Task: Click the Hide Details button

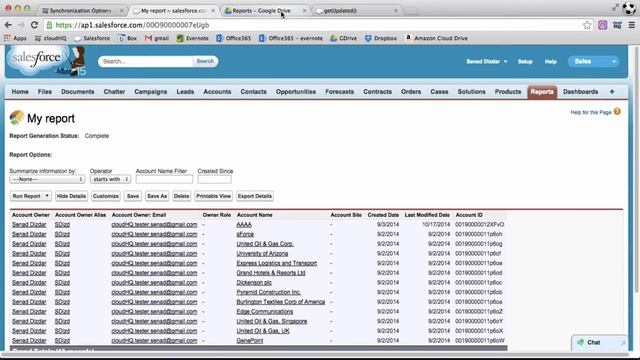Action: [71, 196]
